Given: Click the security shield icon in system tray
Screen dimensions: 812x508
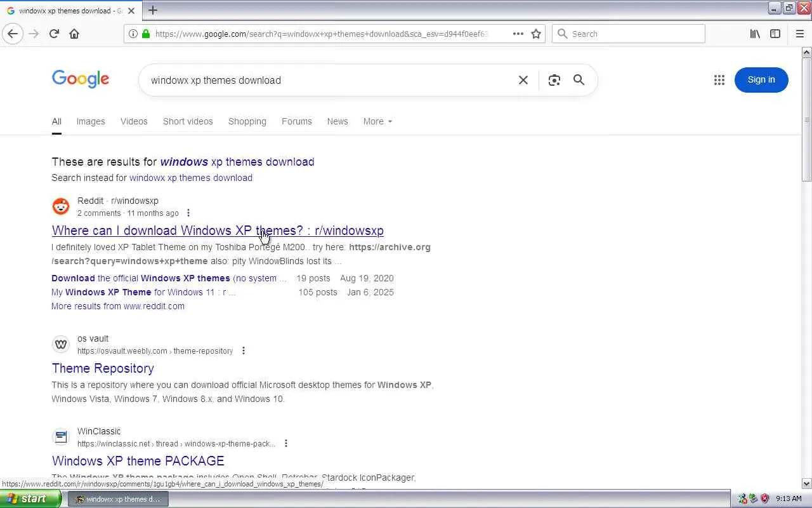Looking at the screenshot, I should 764,498.
